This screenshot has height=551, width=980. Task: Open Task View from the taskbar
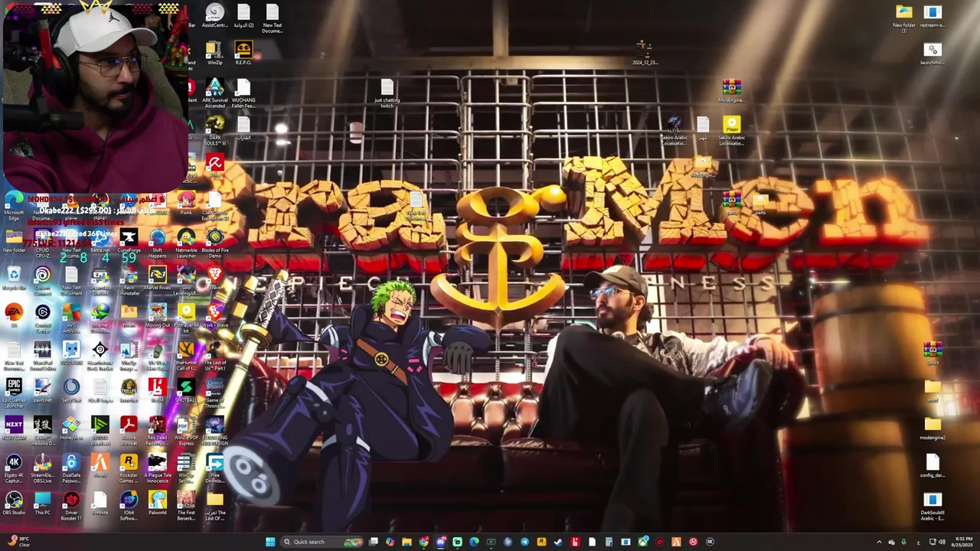[373, 542]
